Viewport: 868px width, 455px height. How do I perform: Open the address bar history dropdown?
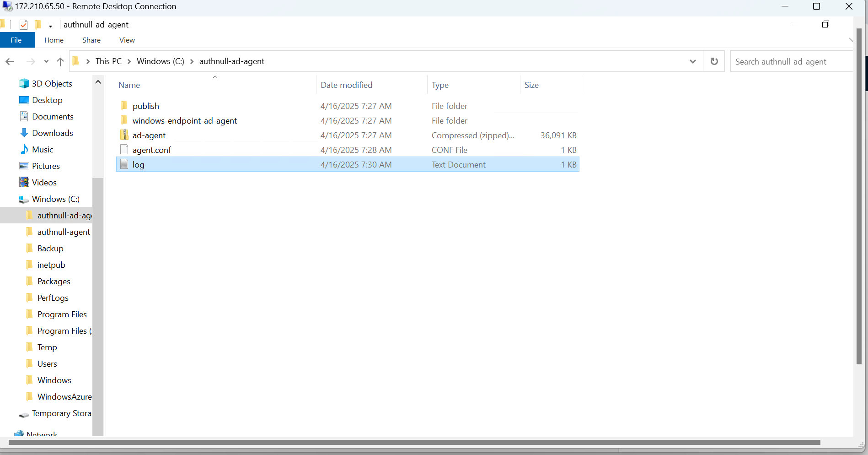click(693, 61)
